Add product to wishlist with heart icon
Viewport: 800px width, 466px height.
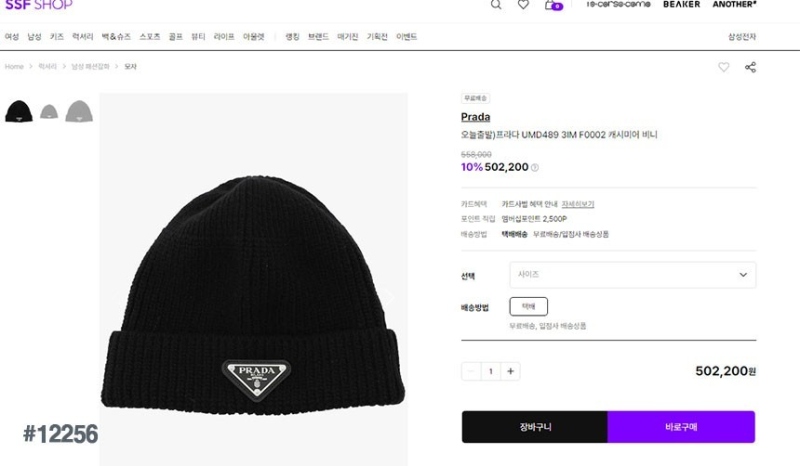tap(723, 67)
